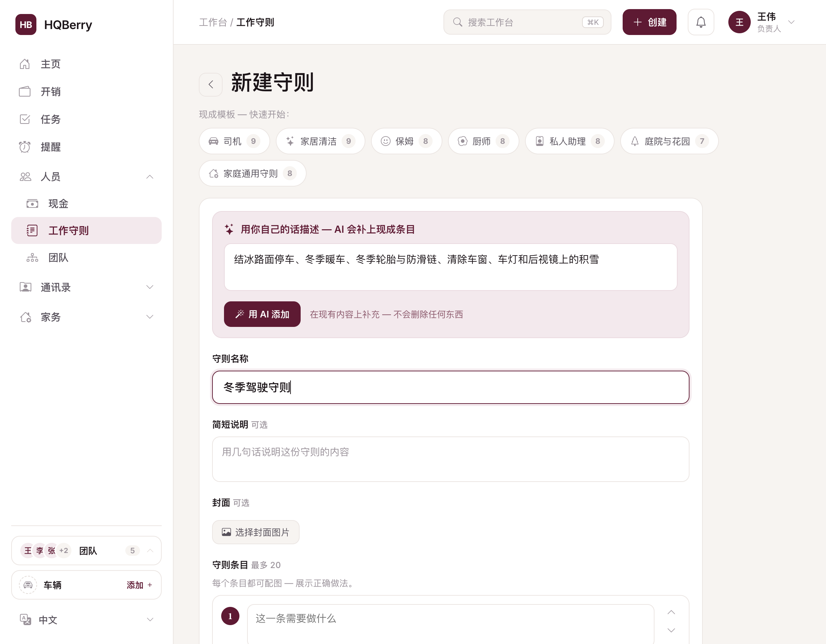
Task: Click the 人员 people icon
Action: pyautogui.click(x=25, y=177)
